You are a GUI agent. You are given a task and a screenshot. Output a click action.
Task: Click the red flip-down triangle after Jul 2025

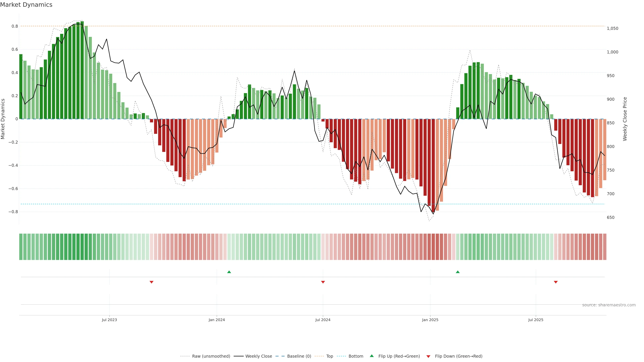tap(555, 282)
